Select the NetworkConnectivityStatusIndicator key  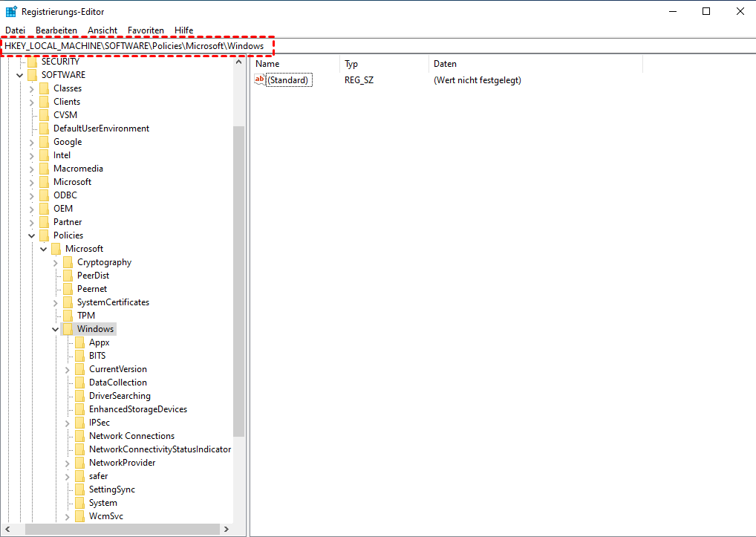click(x=160, y=449)
